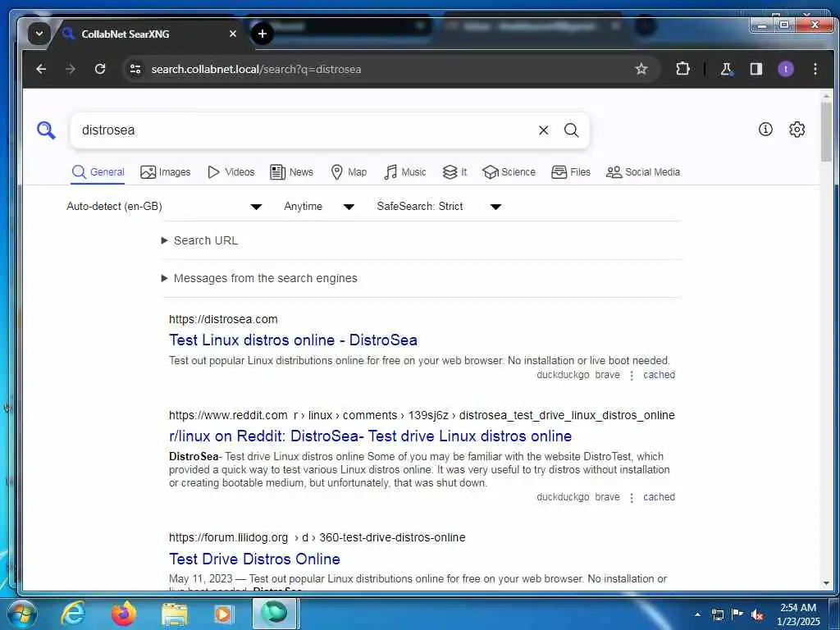Click the forum.lilidog.org result URL
The width and height of the screenshot is (840, 630).
coord(317,537)
